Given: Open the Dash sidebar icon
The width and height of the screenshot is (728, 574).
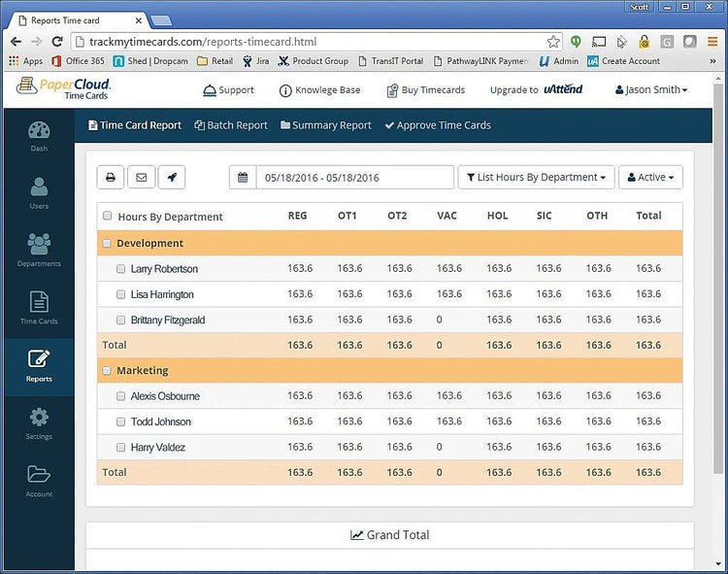Looking at the screenshot, I should tap(39, 137).
